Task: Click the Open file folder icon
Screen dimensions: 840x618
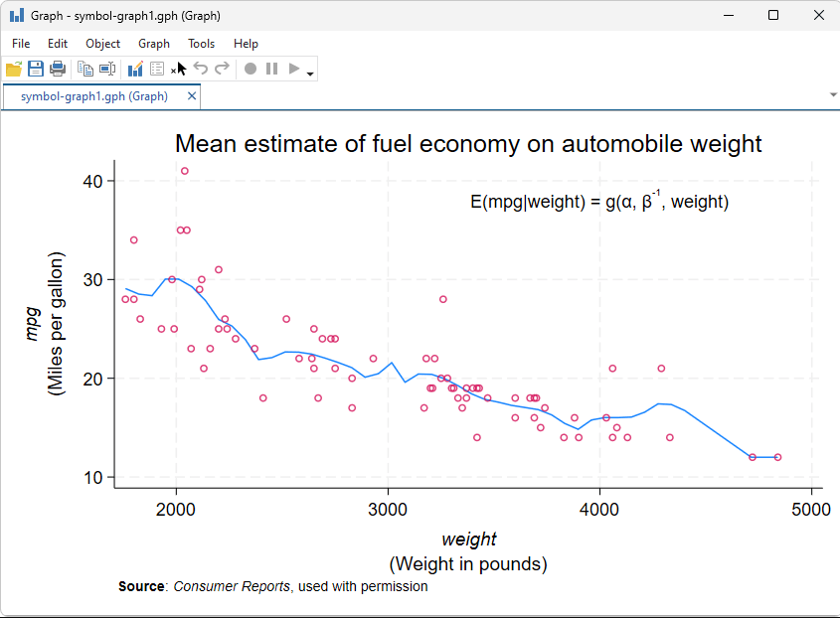Action: coord(14,69)
